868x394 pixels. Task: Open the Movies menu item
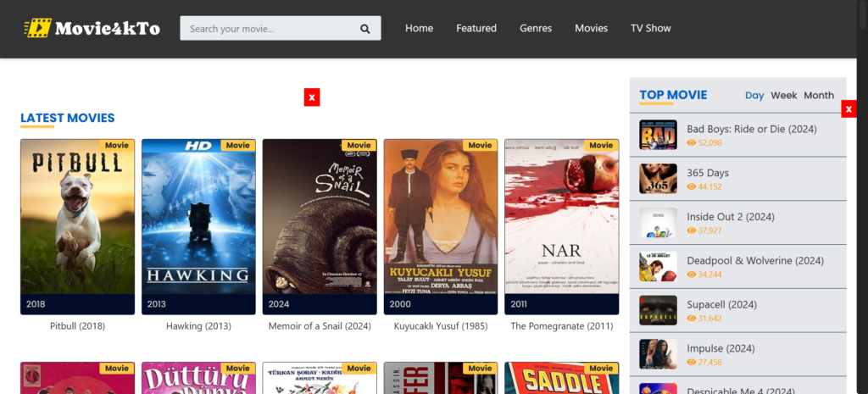tap(591, 28)
